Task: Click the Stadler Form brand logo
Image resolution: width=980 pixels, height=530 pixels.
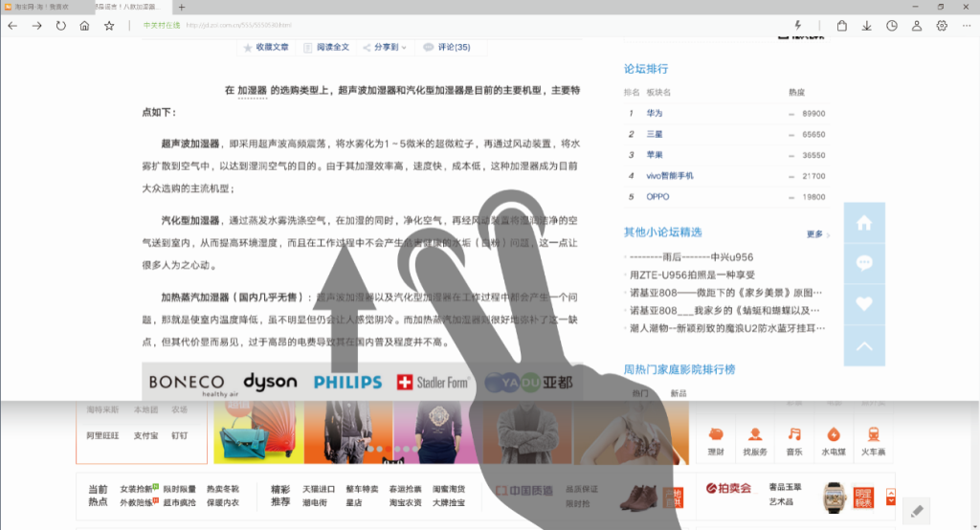Action: (434, 382)
